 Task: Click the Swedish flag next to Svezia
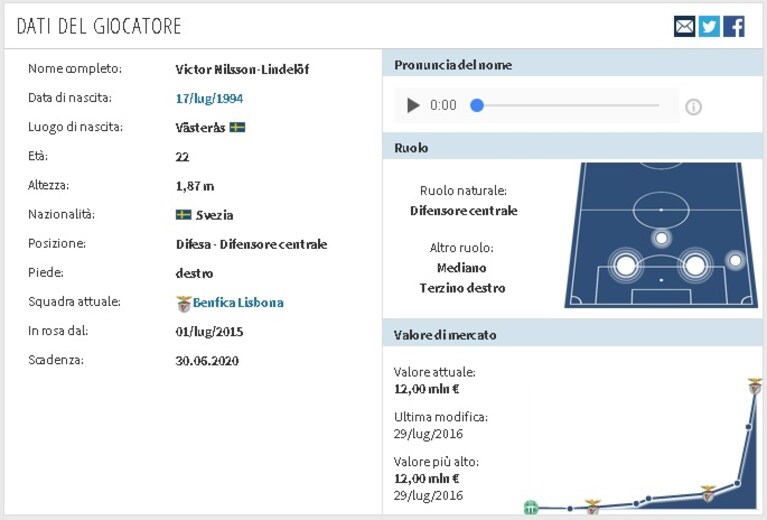[x=183, y=214]
